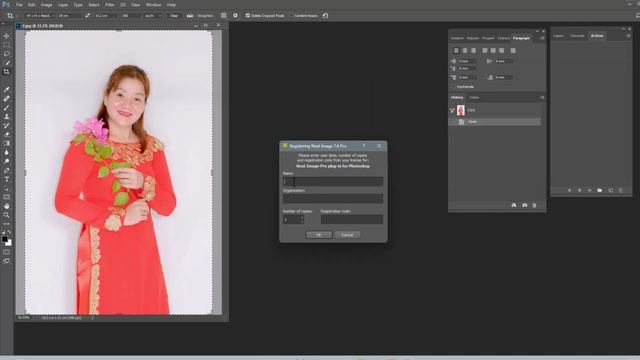This screenshot has width=640, height=360.
Task: Open Crop tool preset picker arrow
Action: [x=17, y=16]
